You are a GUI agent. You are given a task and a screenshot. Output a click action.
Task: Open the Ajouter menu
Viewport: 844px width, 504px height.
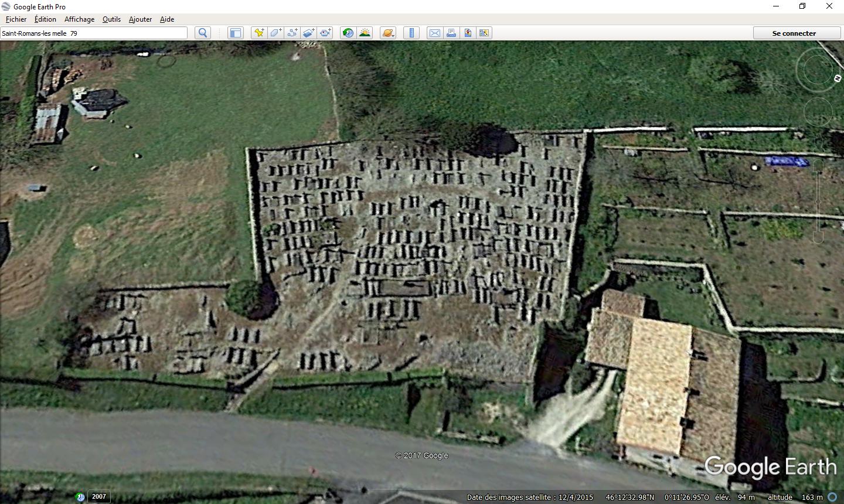[x=140, y=19]
